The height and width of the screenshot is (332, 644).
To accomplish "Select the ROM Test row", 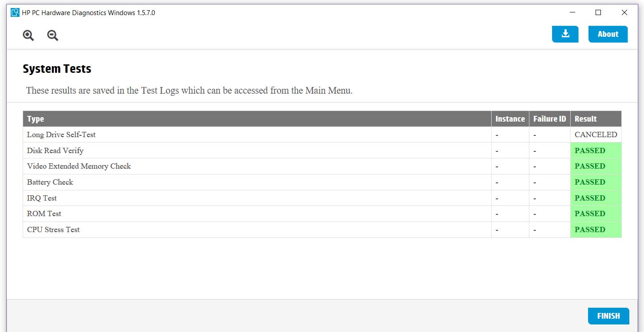I will coord(44,213).
